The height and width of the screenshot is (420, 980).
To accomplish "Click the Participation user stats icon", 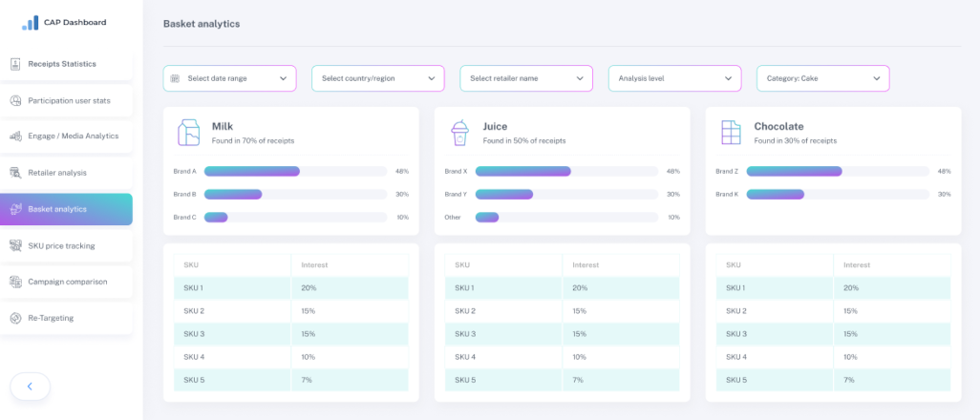I will 16,100.
